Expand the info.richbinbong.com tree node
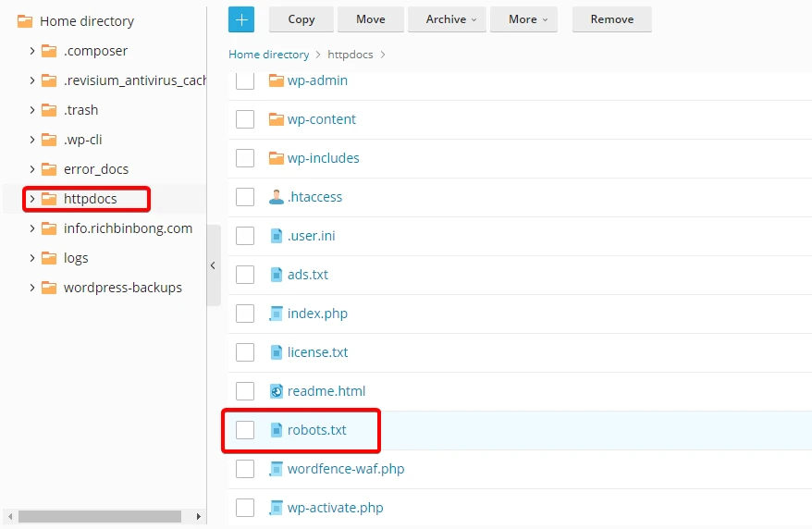Viewport: 812px width, 529px height. [32, 228]
